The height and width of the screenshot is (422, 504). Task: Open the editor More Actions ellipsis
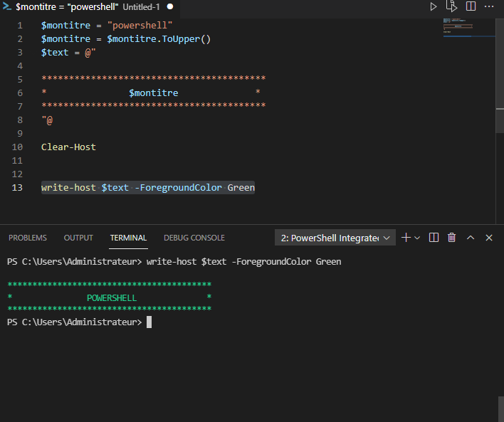[490, 6]
